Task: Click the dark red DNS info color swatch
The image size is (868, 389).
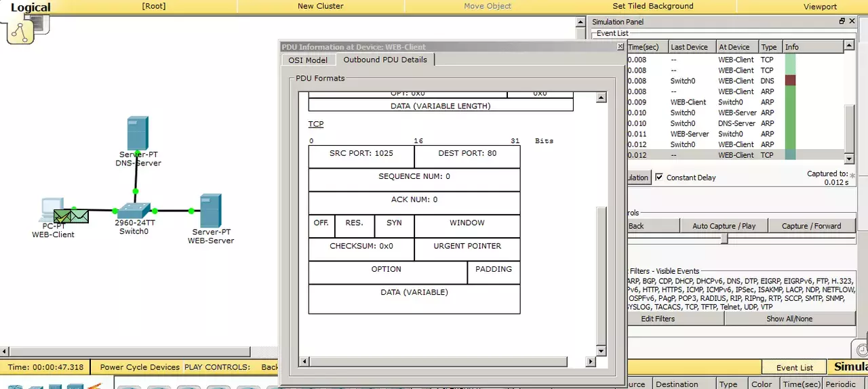Action: point(789,81)
